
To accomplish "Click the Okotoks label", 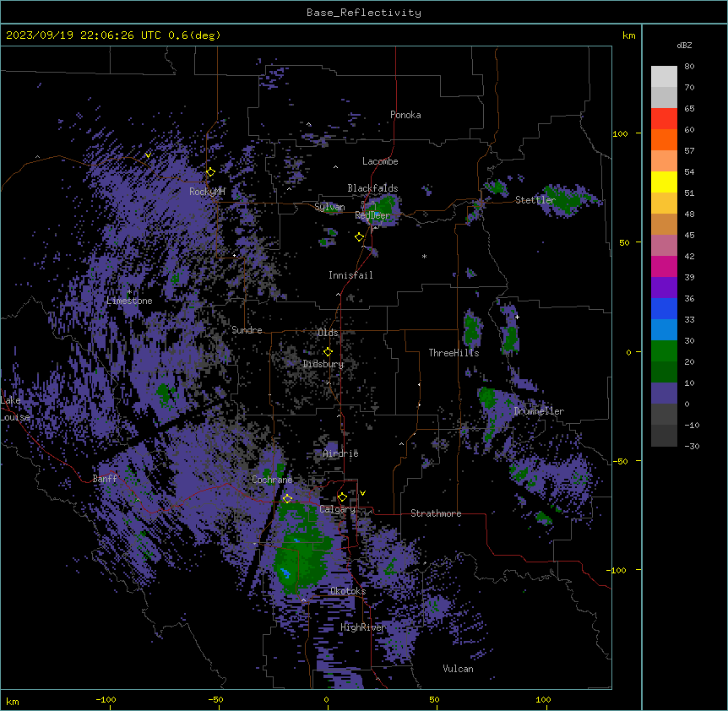I will (348, 591).
